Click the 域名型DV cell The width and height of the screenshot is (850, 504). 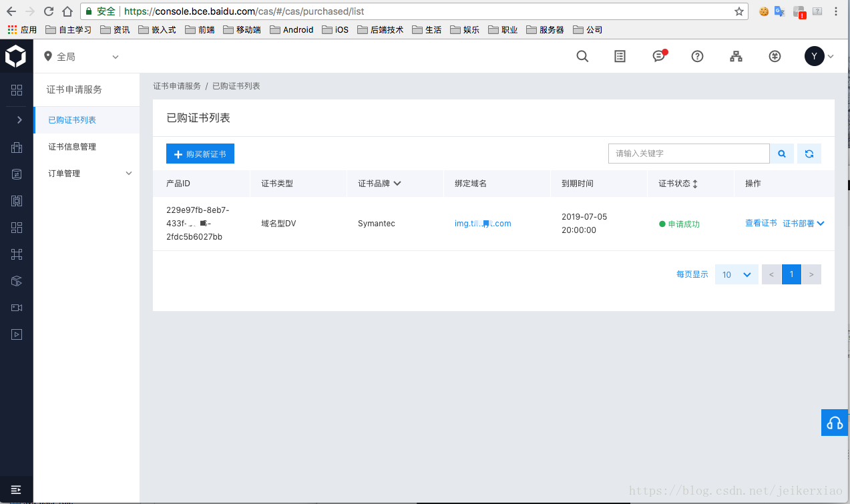tap(278, 224)
